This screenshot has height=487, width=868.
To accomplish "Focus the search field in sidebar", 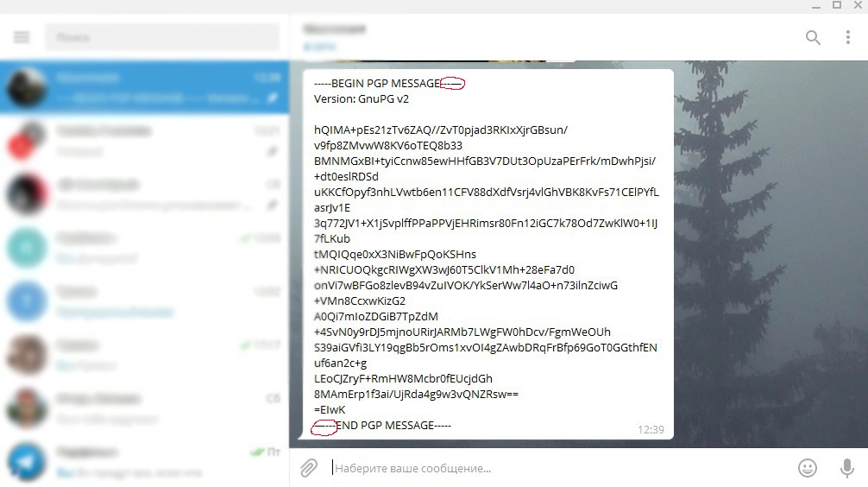I will click(x=162, y=37).
